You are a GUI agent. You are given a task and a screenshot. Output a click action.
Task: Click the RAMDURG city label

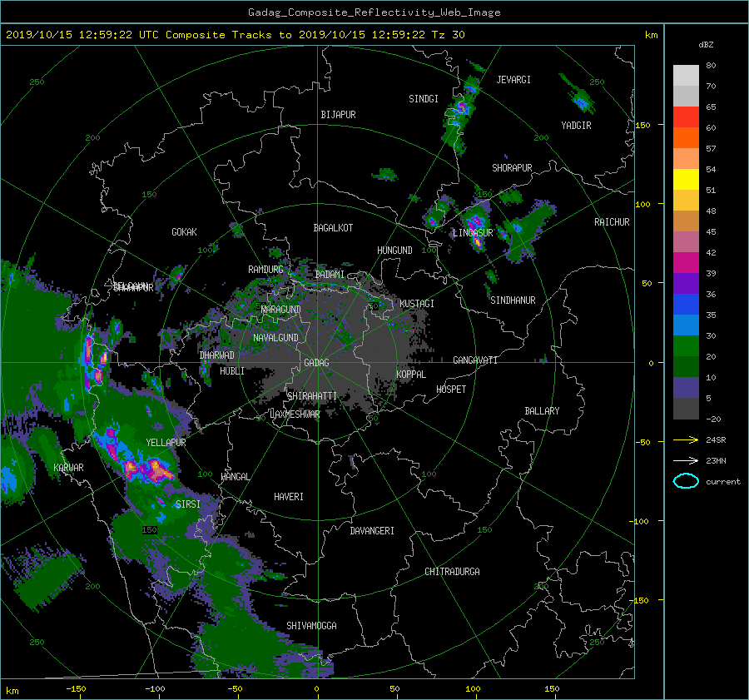pyautogui.click(x=265, y=270)
